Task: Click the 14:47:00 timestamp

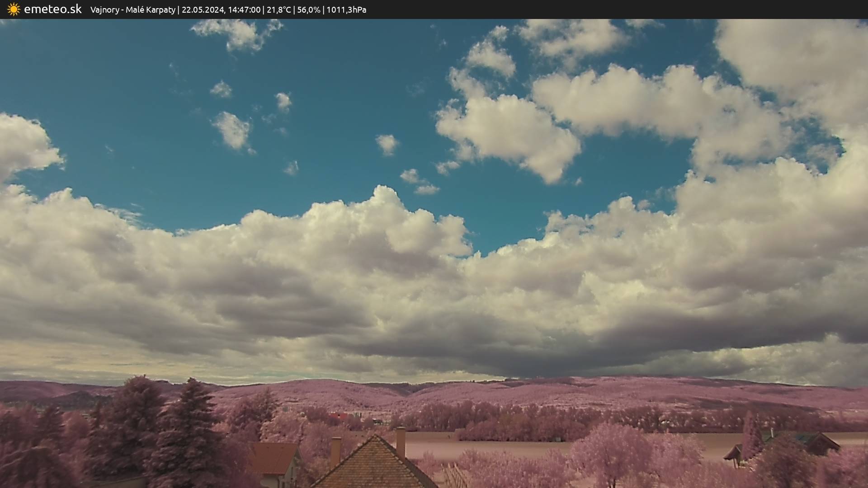Action: click(x=244, y=9)
